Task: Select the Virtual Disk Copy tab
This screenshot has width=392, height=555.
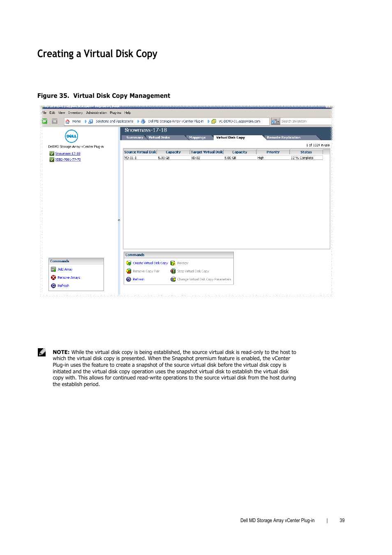Action: tap(231, 137)
